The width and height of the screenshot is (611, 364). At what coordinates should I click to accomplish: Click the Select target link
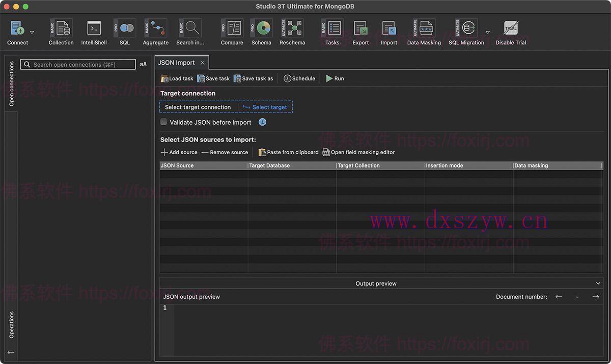pos(265,107)
